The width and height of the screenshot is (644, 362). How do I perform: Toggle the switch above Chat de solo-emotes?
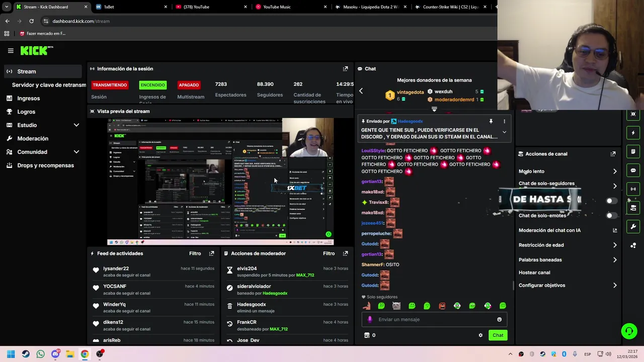click(x=611, y=201)
